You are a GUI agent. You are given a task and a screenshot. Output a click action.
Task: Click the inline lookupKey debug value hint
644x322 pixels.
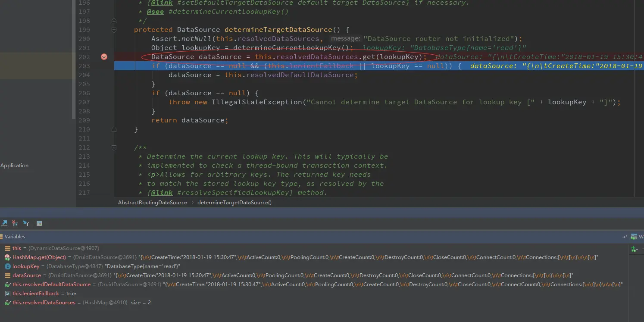(444, 48)
